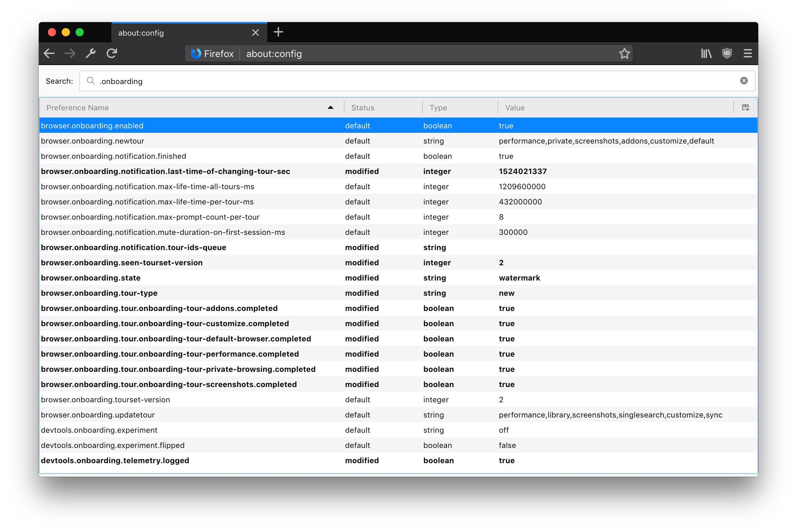Click the magnifying glass in the search field
This screenshot has width=797, height=532.
coord(91,81)
